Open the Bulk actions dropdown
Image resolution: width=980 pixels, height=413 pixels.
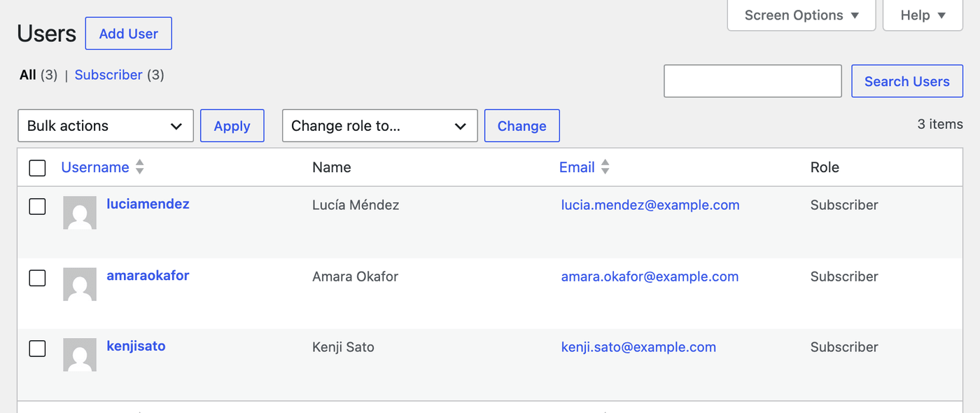[106, 126]
